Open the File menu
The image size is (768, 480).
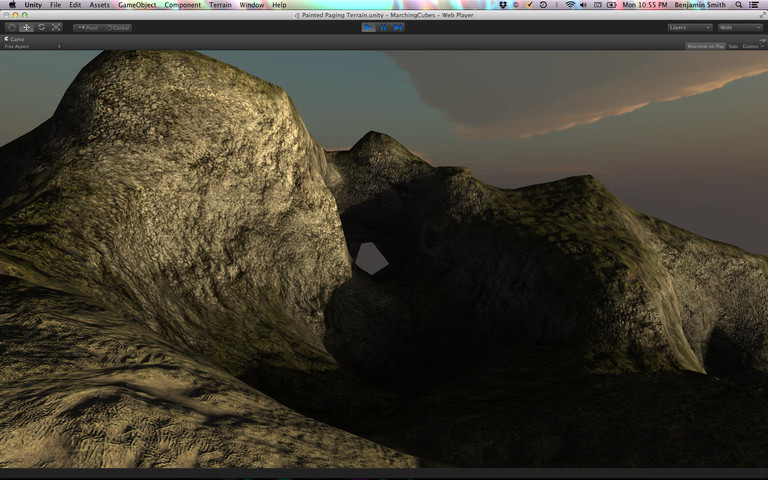pos(55,5)
